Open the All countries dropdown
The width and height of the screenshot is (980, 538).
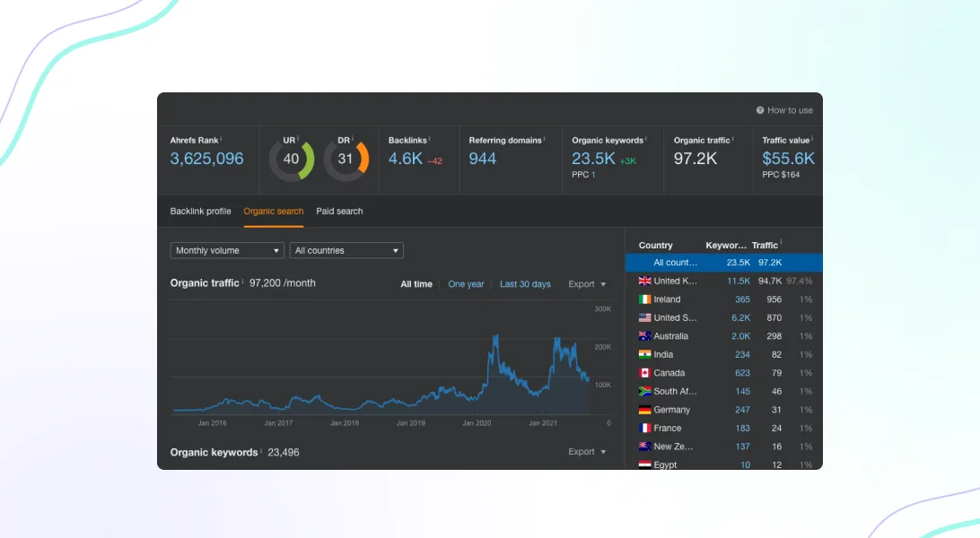346,250
